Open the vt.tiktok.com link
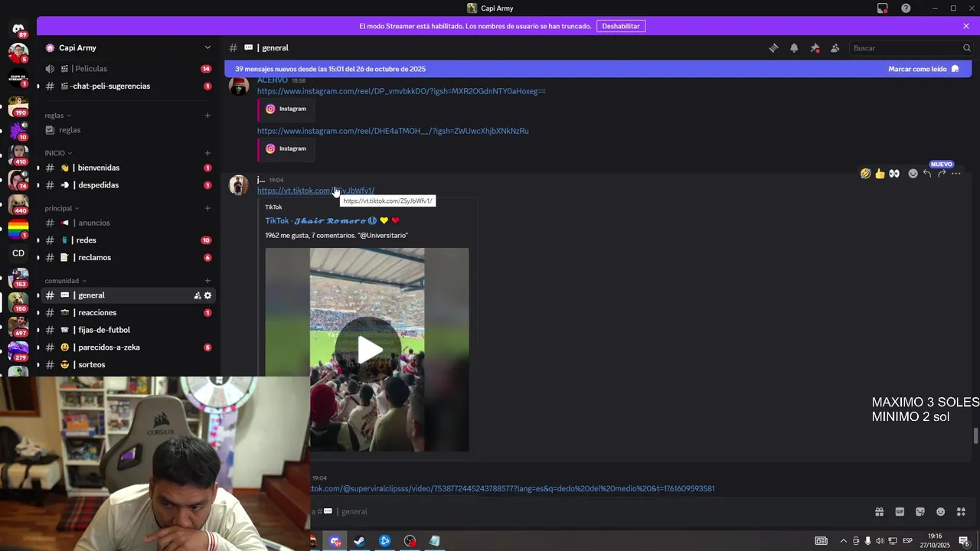The height and width of the screenshot is (551, 980). 315,191
